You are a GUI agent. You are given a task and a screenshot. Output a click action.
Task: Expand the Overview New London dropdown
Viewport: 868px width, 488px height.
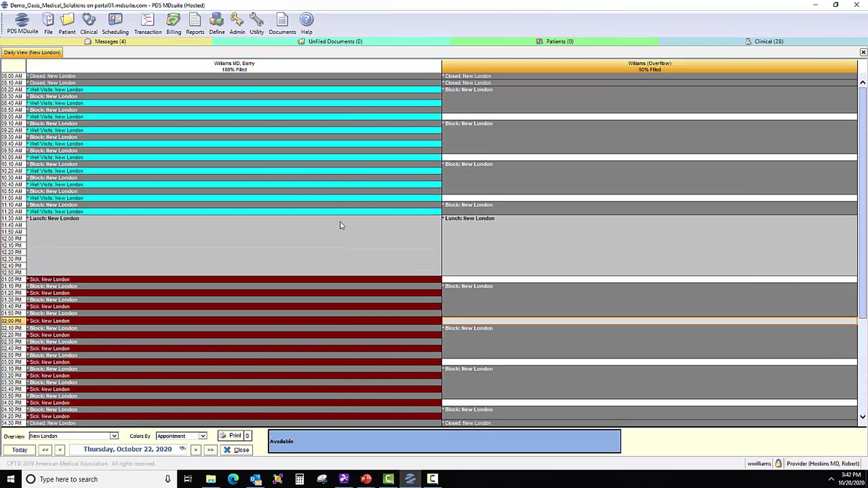click(114, 436)
